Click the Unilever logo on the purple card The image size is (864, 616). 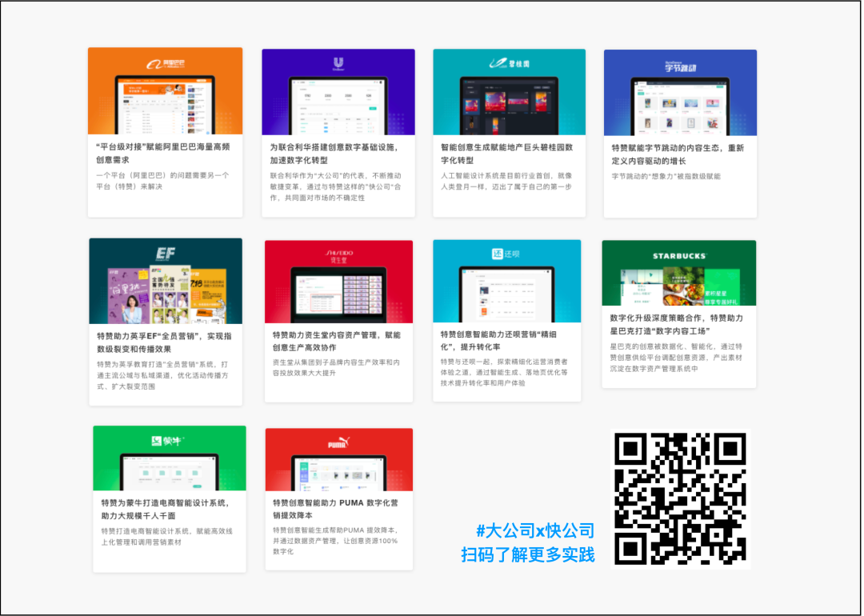(338, 63)
